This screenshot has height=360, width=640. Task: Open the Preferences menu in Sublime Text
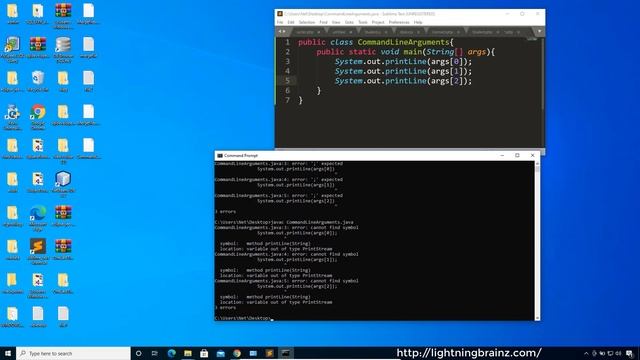coord(399,22)
